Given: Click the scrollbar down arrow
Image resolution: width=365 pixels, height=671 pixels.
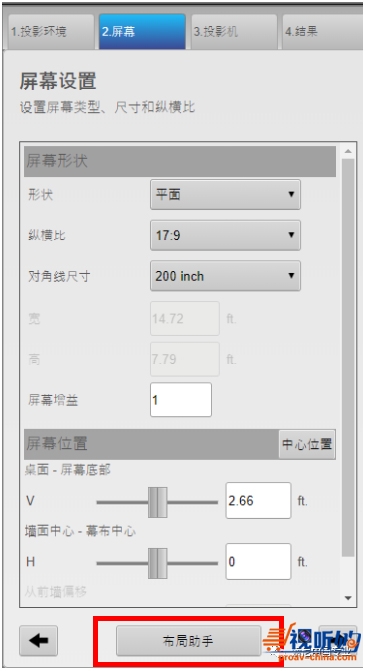Looking at the screenshot, I should [348, 598].
